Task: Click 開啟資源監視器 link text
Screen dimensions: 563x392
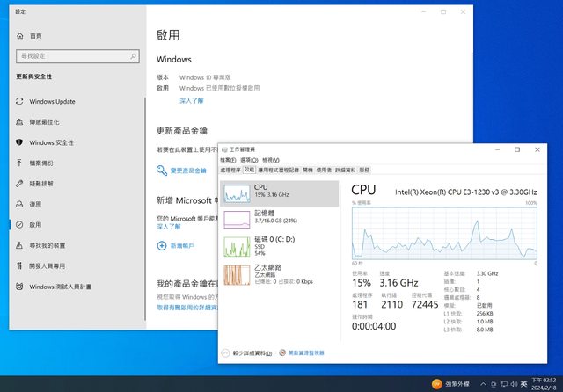Action: pyautogui.click(x=306, y=353)
